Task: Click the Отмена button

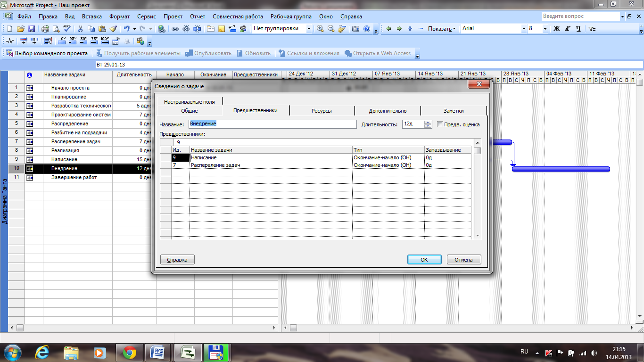Action: [x=463, y=260]
